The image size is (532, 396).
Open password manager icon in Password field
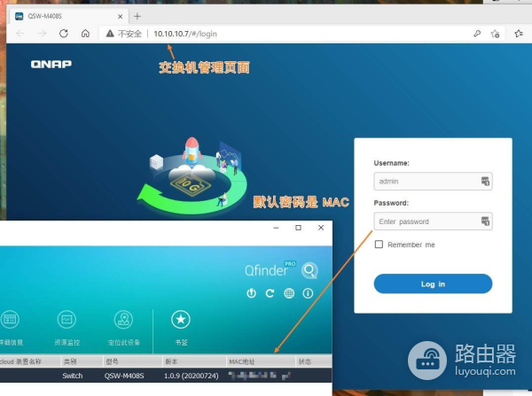click(485, 221)
